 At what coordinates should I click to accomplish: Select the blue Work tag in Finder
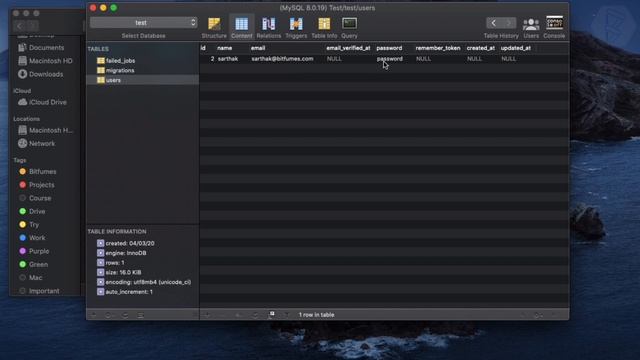click(x=32, y=238)
